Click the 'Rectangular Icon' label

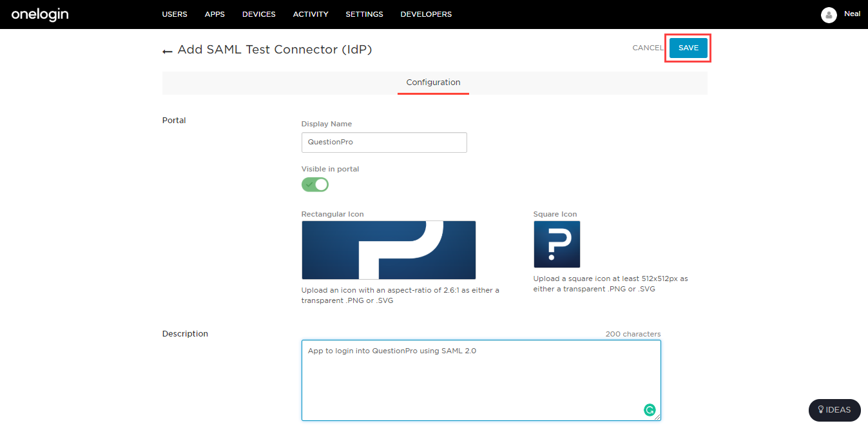(333, 214)
